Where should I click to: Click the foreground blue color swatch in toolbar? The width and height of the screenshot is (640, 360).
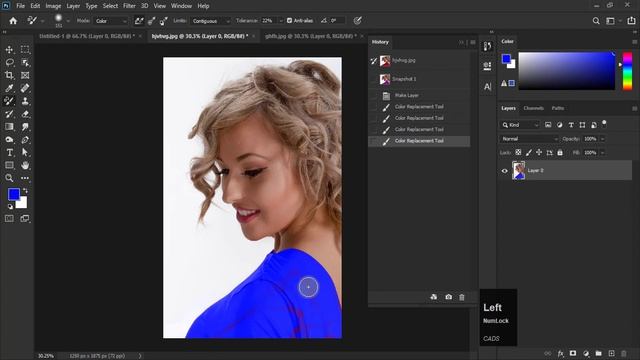[14, 195]
